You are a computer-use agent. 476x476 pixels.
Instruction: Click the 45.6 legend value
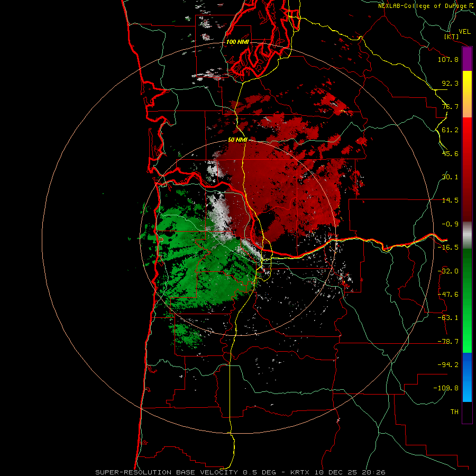click(450, 153)
